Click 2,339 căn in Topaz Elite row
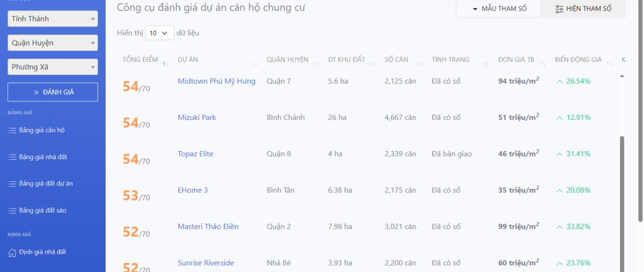644x272 pixels. [x=400, y=154]
